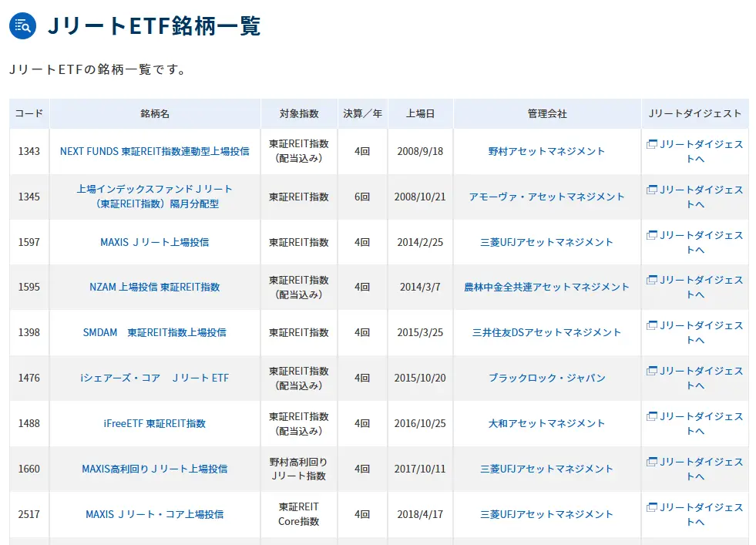Image resolution: width=756 pixels, height=545 pixels.
Task: Click the digest icon in the 1597 row
Action: pos(654,236)
